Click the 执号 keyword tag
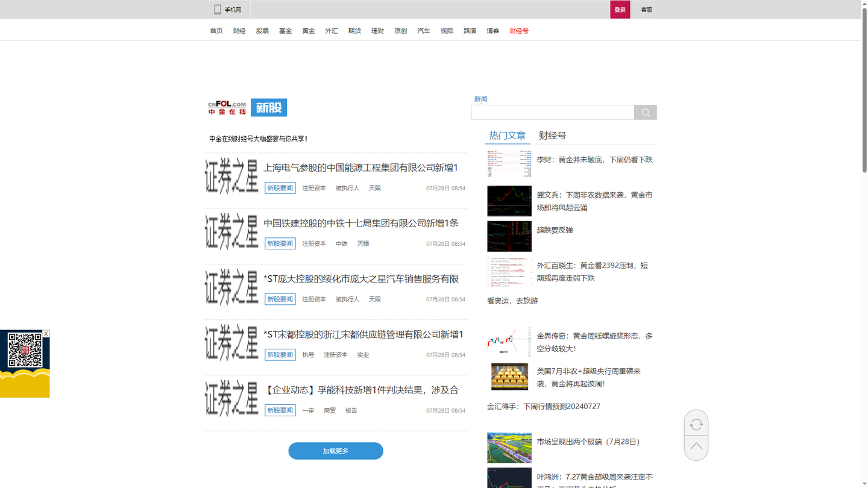Viewport: 868px width, 488px height. click(308, 355)
